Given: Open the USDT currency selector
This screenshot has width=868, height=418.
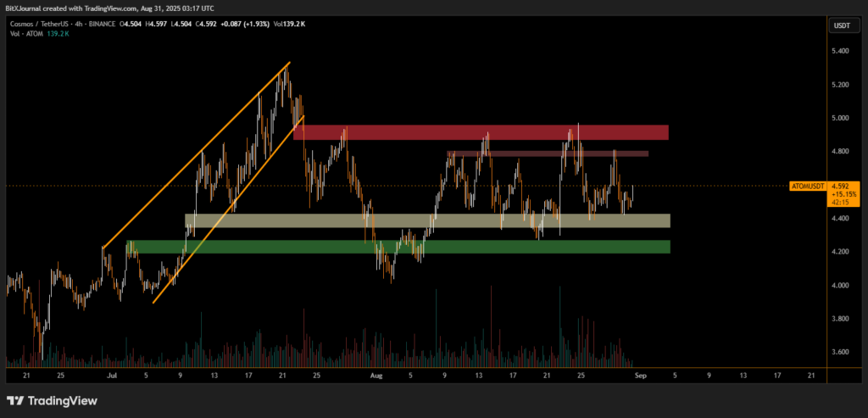Looking at the screenshot, I should pyautogui.click(x=842, y=25).
